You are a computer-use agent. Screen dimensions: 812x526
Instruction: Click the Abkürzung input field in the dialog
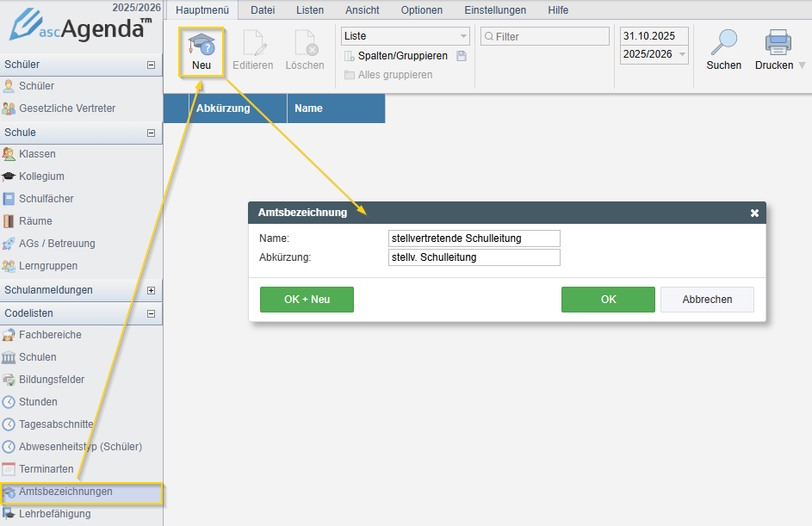(474, 257)
